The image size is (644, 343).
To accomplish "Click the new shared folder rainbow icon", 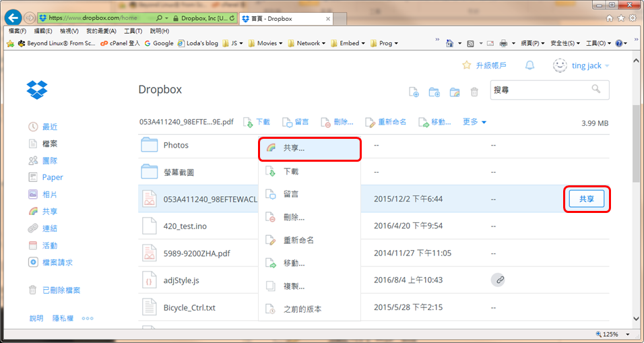I will (455, 92).
